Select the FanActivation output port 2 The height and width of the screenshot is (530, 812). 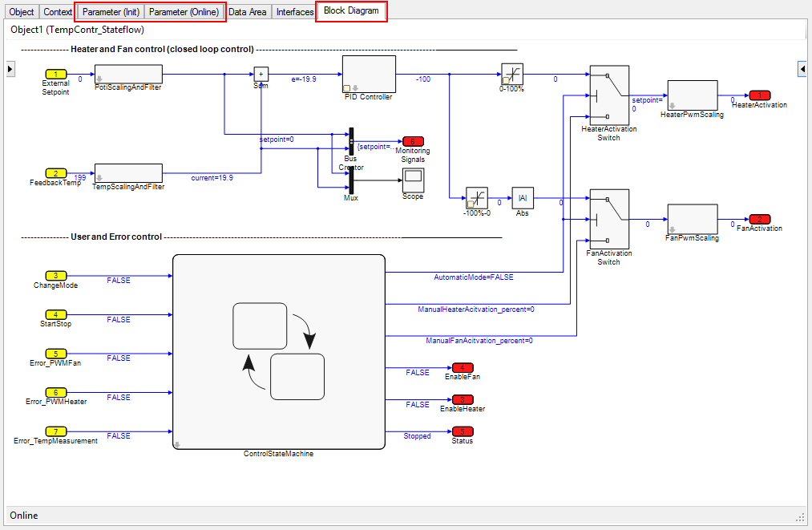point(760,219)
